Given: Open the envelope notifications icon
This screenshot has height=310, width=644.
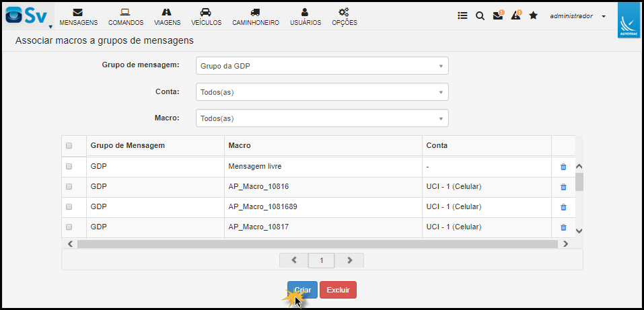Looking at the screenshot, I should pyautogui.click(x=498, y=15).
